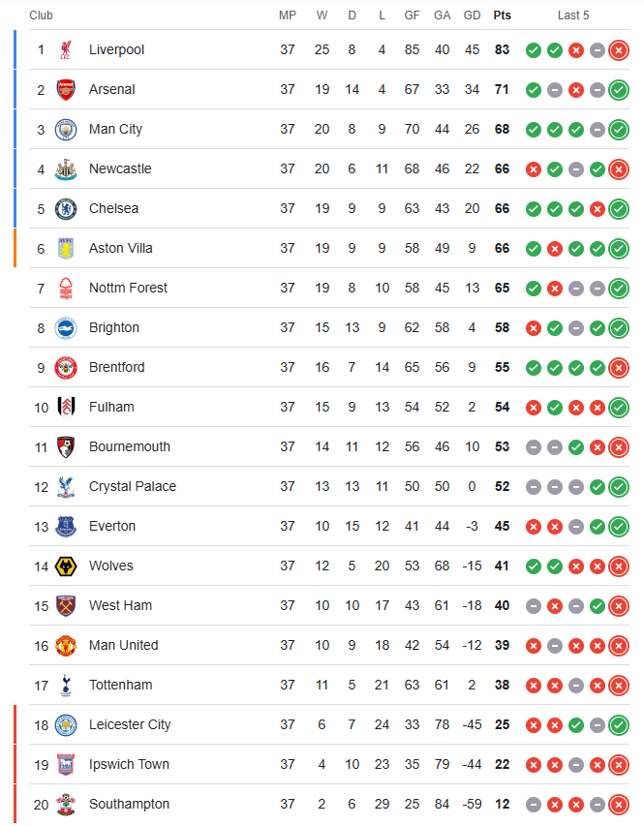Click the Liverpool club crest
This screenshot has height=826, width=644.
(66, 50)
